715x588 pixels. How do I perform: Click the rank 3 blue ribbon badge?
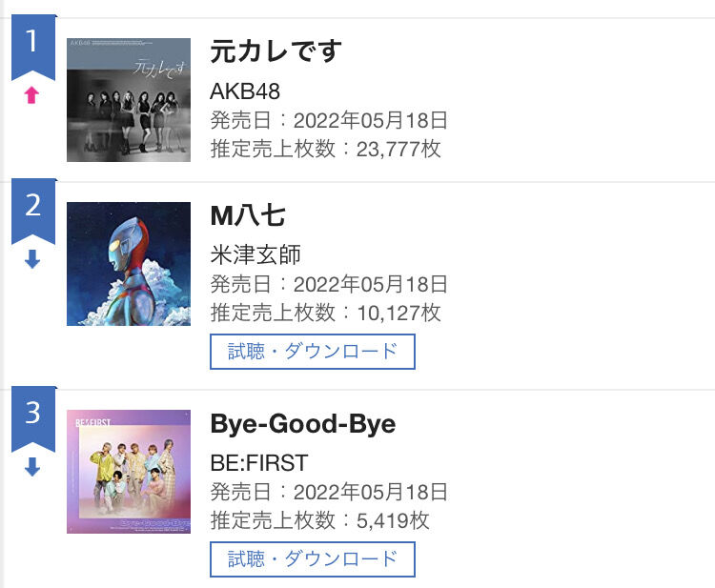coord(33,419)
